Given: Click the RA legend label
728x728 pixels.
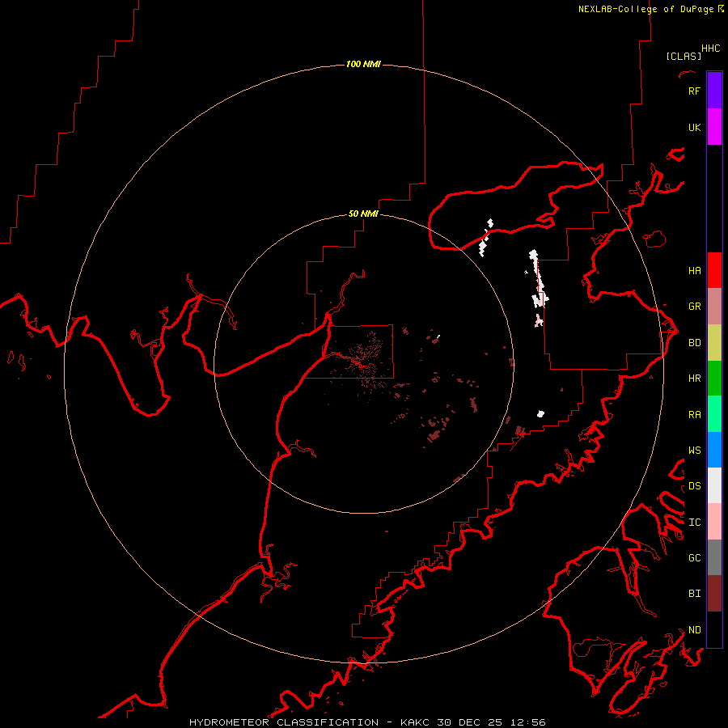Looking at the screenshot, I should [694, 415].
